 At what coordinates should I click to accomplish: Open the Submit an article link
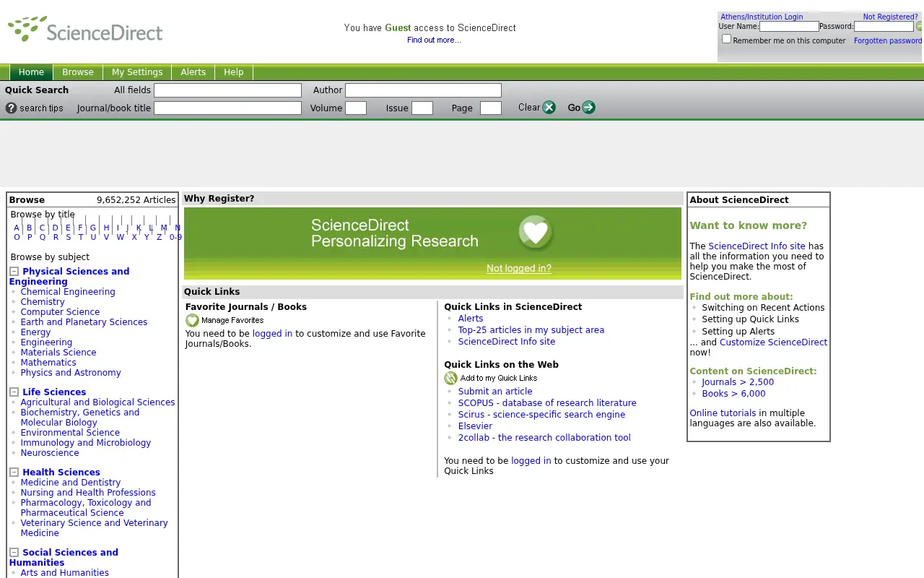495,392
